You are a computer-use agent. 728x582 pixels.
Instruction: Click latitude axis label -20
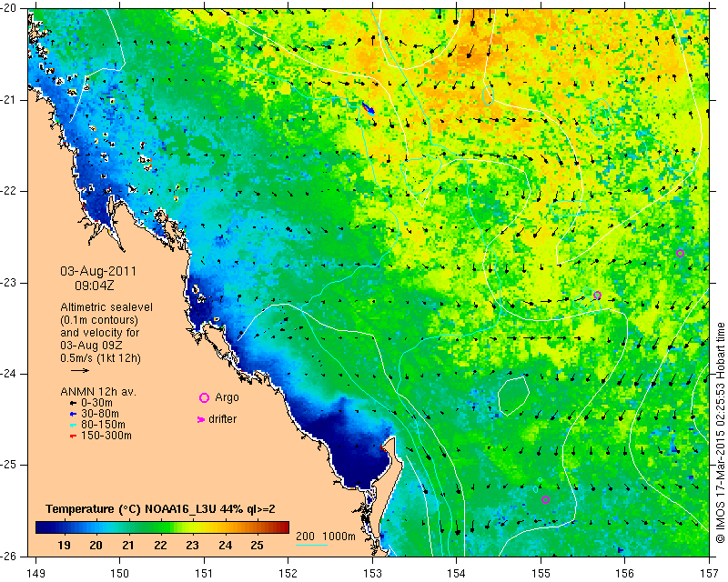tap(8, 8)
